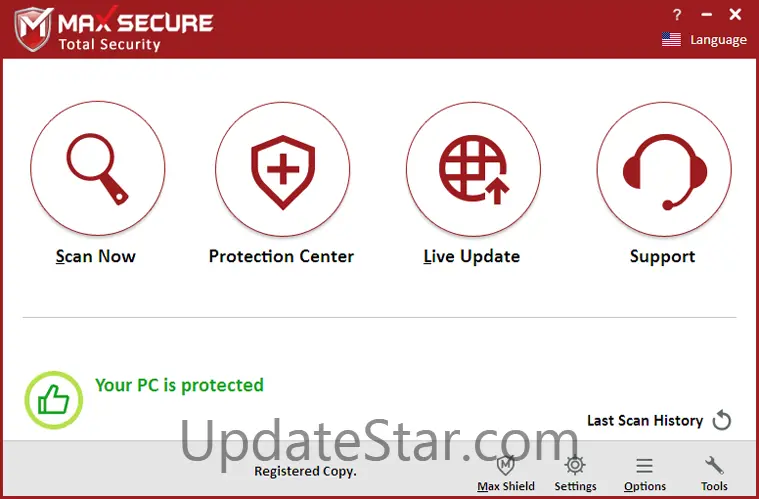Viewport: 759px width, 499px height.
Task: Open Support headset icon
Action: [x=664, y=169]
